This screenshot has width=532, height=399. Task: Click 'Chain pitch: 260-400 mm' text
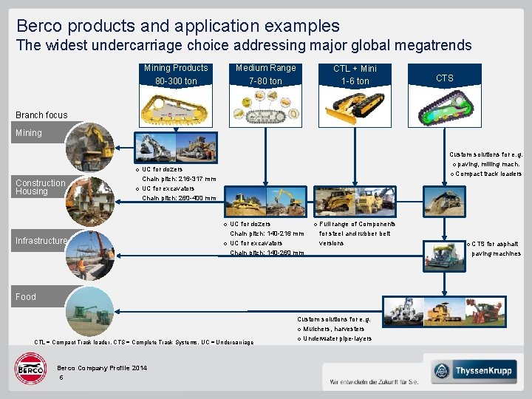(179, 198)
